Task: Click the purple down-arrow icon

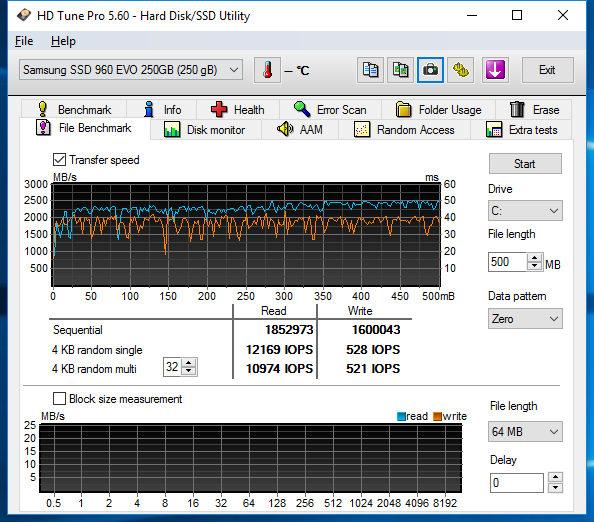Action: 495,70
